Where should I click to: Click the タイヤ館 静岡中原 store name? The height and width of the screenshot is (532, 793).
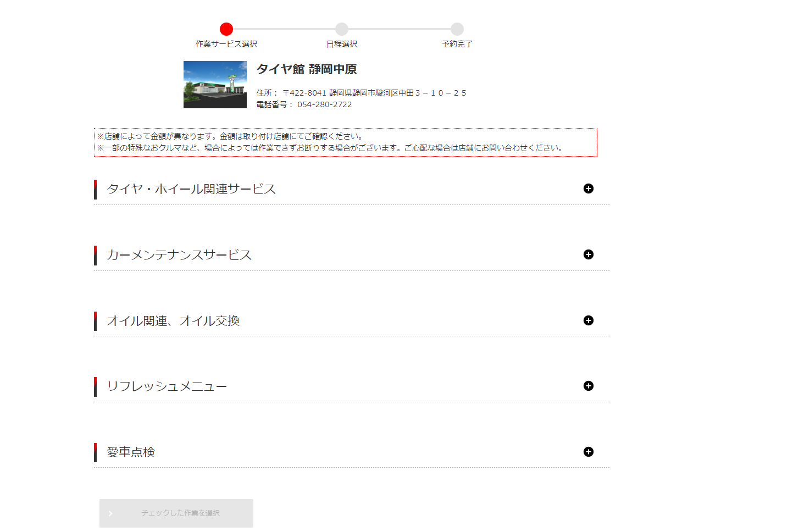[307, 69]
